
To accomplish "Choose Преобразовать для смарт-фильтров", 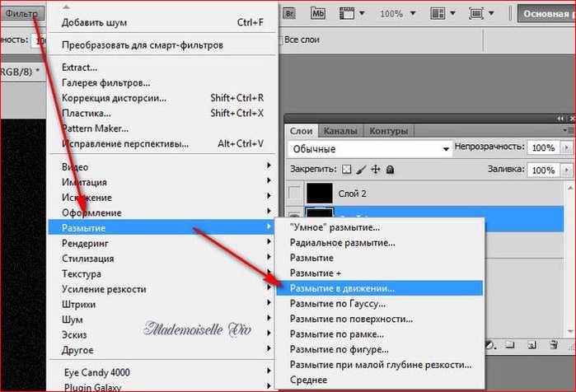I will click(162, 44).
